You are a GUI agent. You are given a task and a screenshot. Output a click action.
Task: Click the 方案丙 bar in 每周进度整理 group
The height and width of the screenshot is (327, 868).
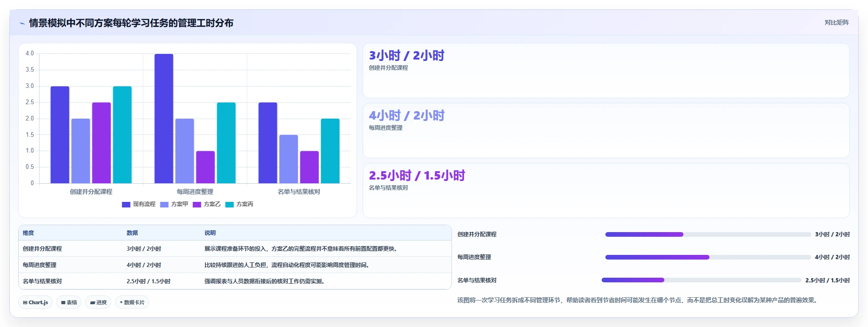pos(226,143)
